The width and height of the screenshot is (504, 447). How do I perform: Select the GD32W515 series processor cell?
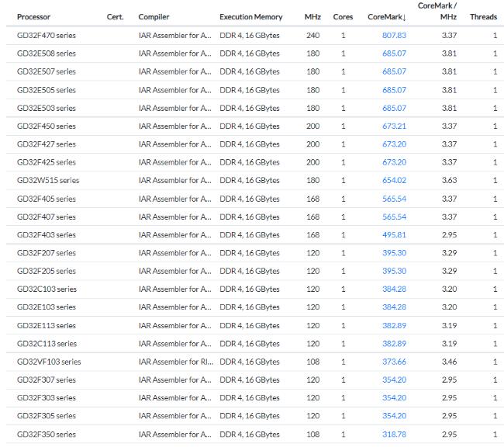pyautogui.click(x=48, y=180)
